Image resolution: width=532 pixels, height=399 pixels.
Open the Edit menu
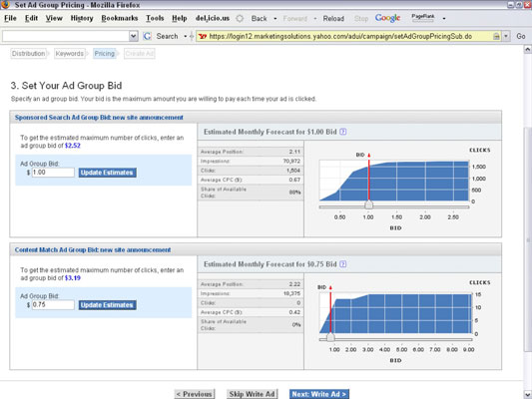click(x=31, y=18)
